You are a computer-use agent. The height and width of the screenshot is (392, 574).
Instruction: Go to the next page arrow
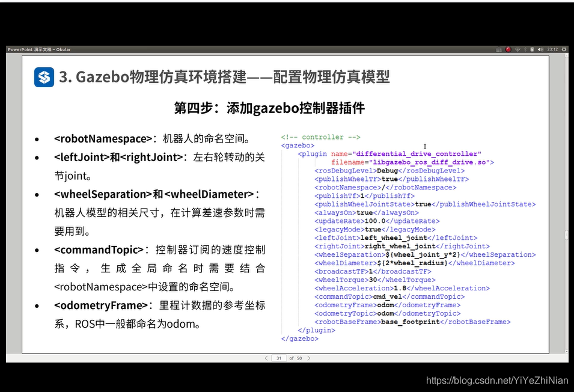pyautogui.click(x=308, y=358)
